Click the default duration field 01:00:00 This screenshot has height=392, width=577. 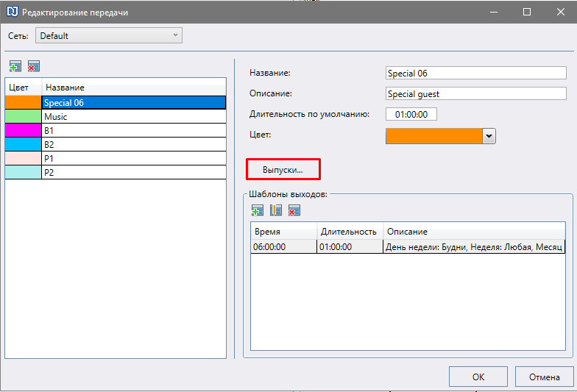[x=411, y=114]
